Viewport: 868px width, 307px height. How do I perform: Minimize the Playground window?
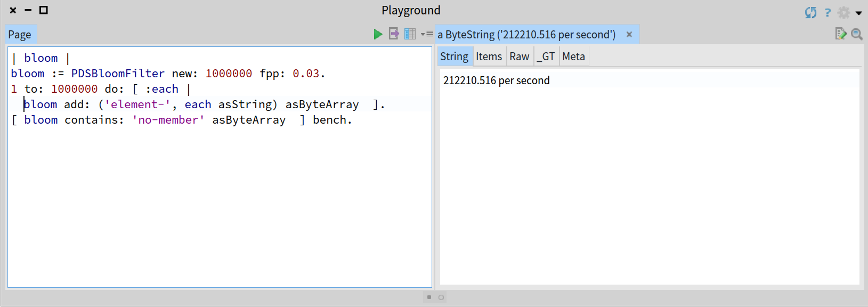[x=28, y=10]
